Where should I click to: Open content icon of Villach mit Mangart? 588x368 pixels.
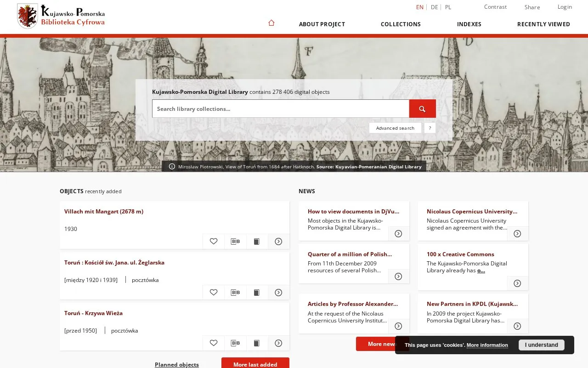click(x=257, y=241)
